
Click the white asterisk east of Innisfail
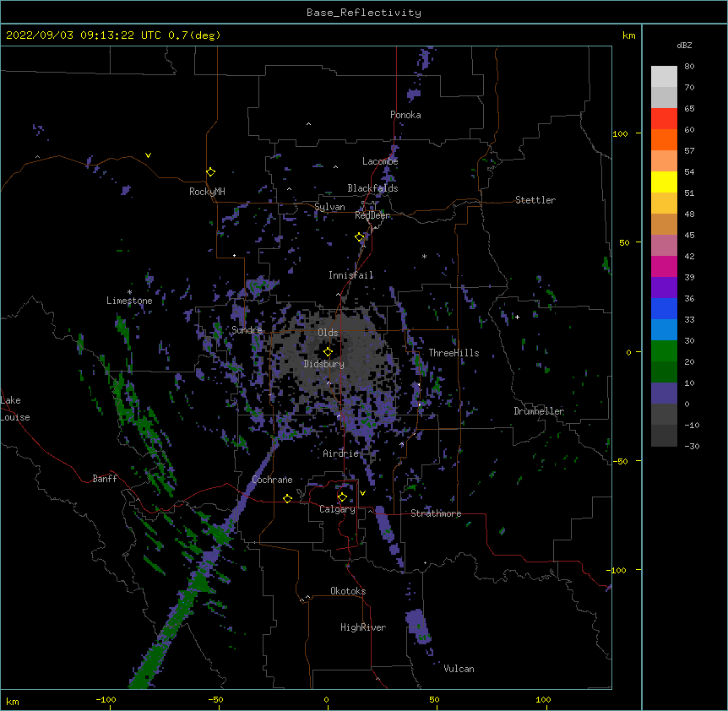(424, 256)
